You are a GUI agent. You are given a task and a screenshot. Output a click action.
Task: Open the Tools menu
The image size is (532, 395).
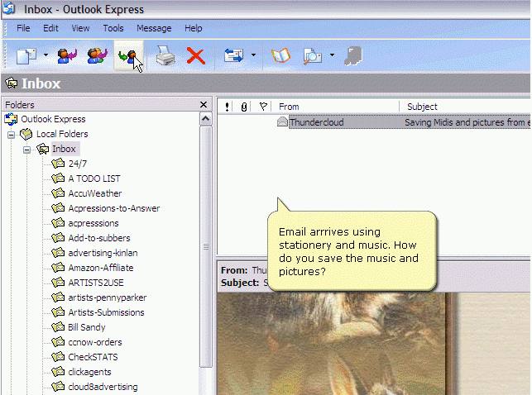pos(113,28)
